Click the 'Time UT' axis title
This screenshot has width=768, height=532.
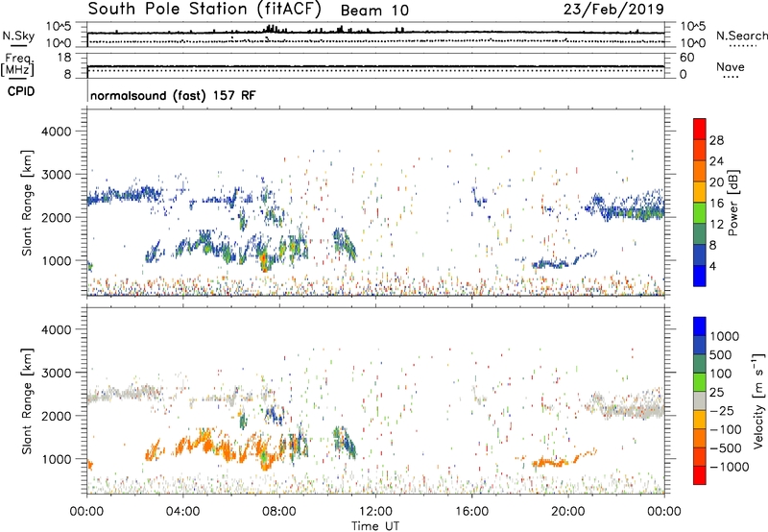(375, 526)
